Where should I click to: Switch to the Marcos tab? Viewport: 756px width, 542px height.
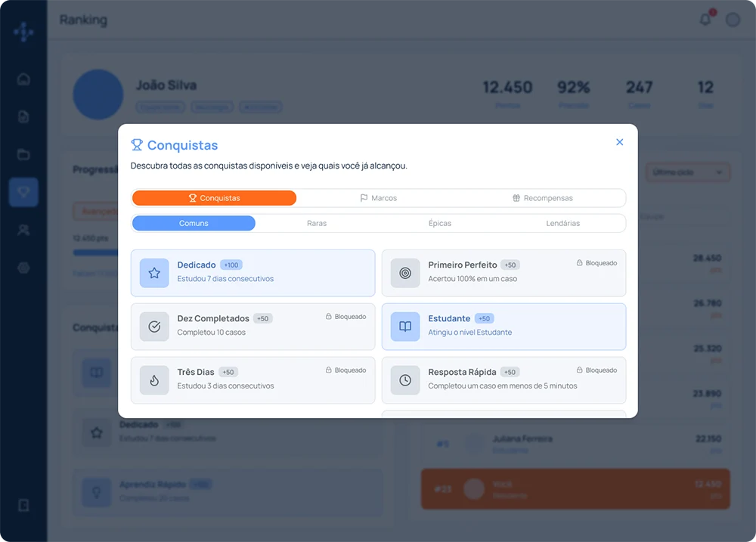[379, 198]
